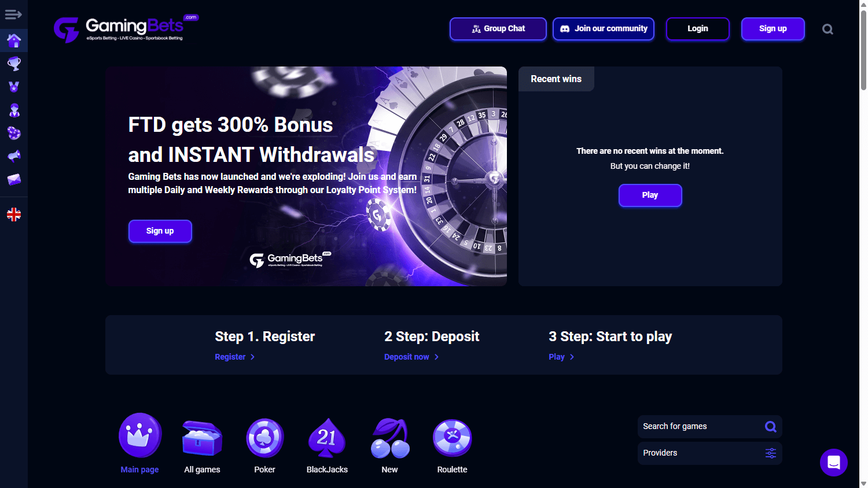
Task: Switch language via the UK flag
Action: coord(14,214)
